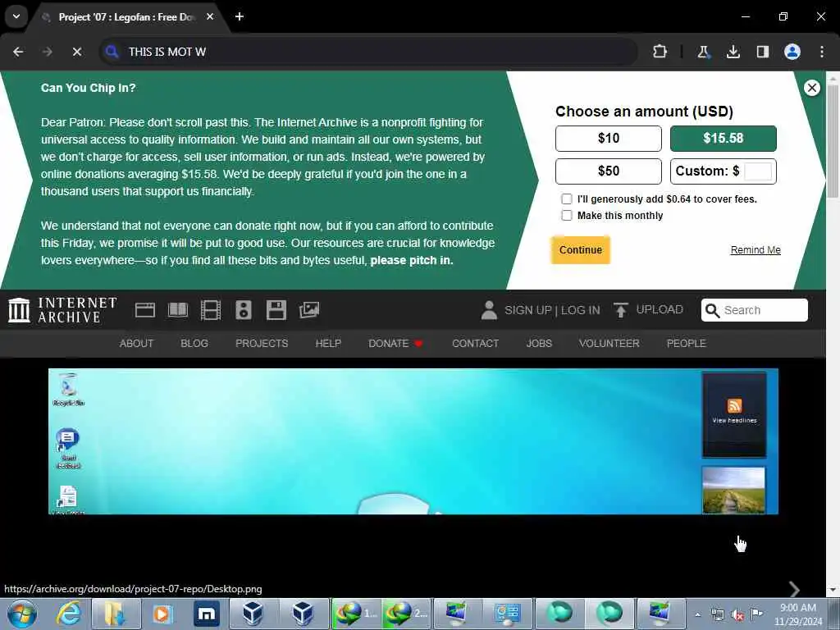
Task: Open the CONTACT menu item
Action: (475, 344)
